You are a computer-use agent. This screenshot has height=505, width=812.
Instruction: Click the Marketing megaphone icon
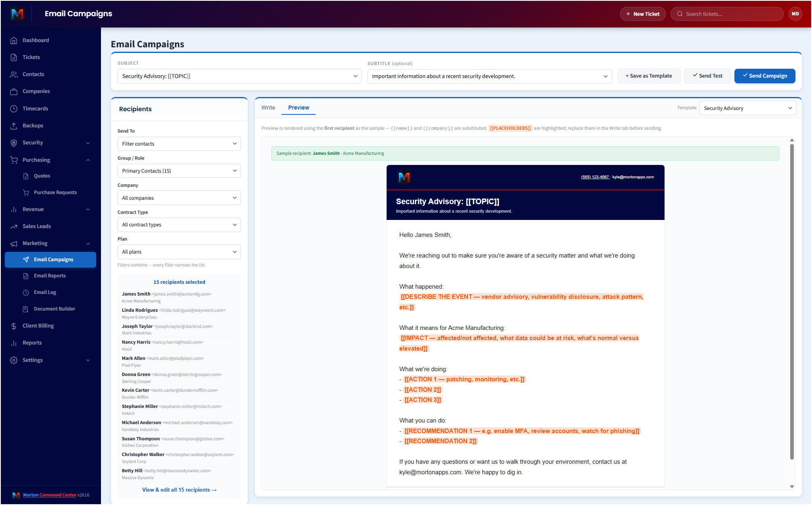pos(14,243)
